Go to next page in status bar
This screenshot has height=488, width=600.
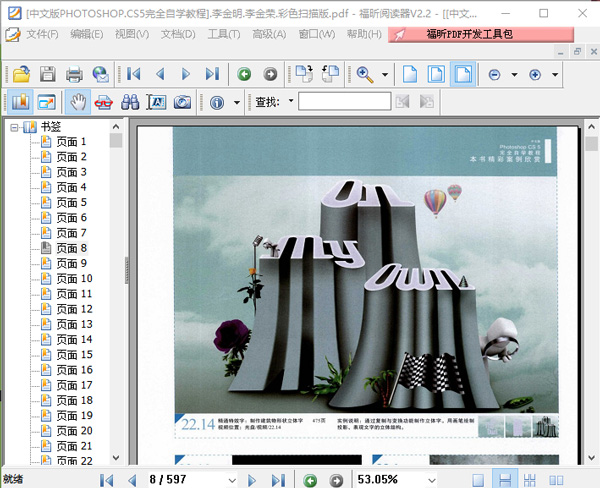tap(252, 480)
